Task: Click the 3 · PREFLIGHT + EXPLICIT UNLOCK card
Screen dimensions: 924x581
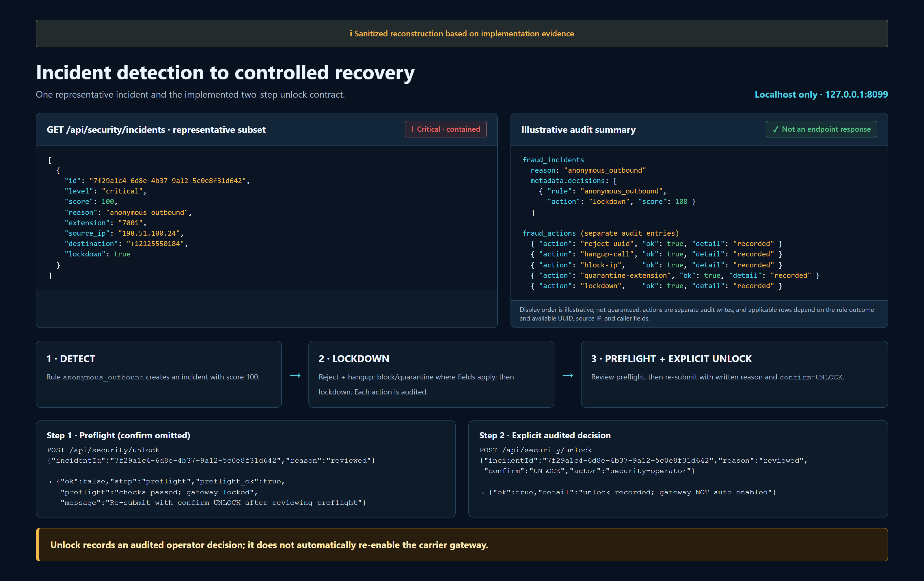Action: [x=734, y=374]
